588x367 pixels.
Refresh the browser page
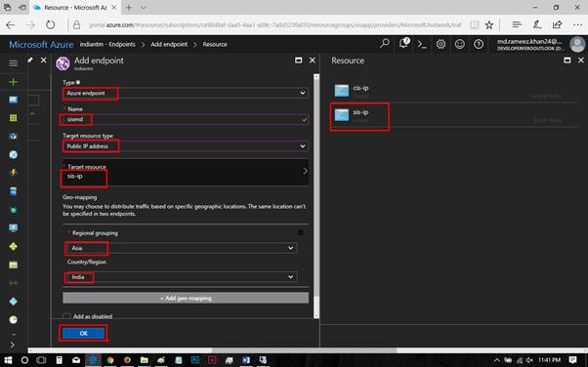[50, 25]
